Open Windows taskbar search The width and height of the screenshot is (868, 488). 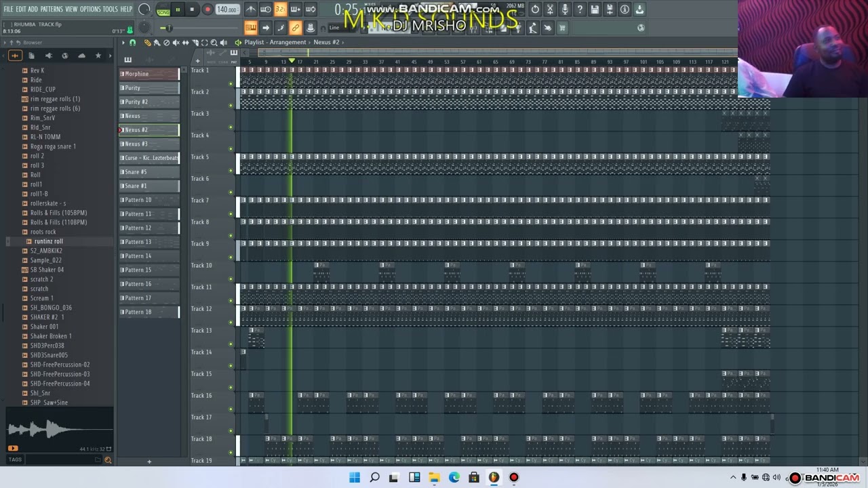tap(374, 477)
